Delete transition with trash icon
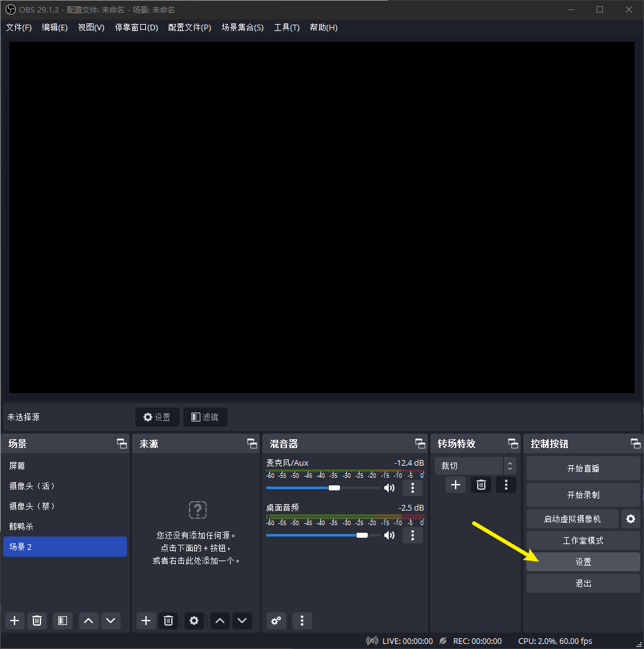This screenshot has width=644, height=649. (x=481, y=485)
